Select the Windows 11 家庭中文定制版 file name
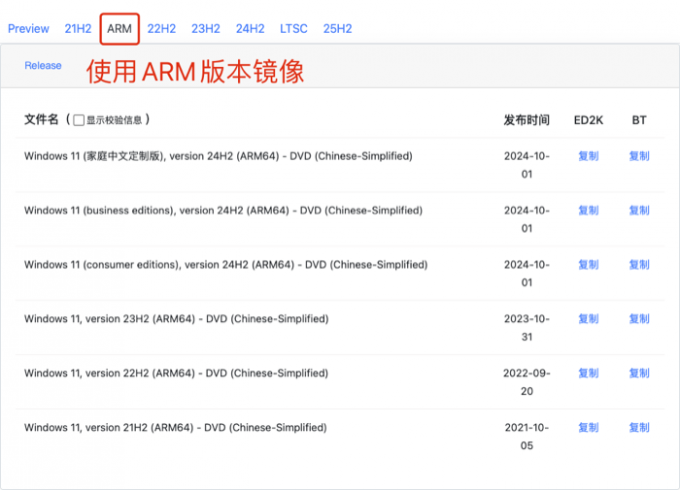This screenshot has height=490, width=680. point(218,156)
